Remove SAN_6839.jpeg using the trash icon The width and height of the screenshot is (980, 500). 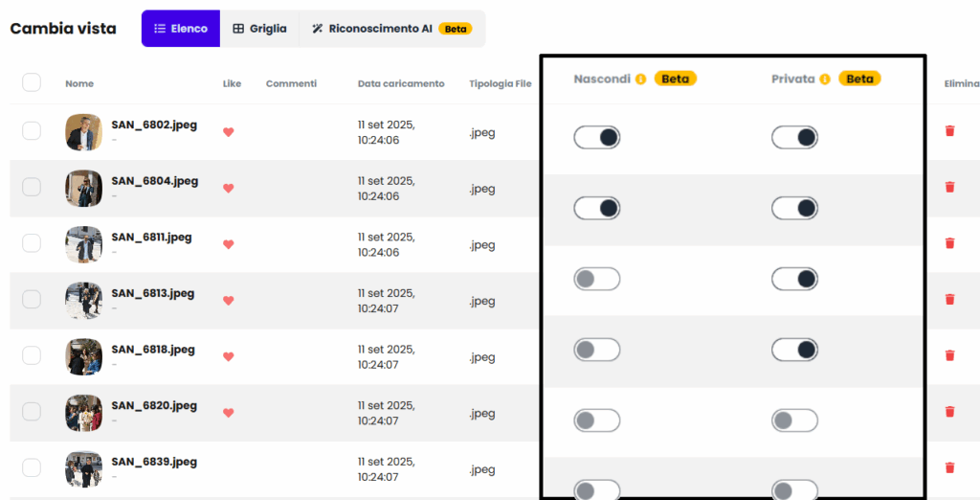(949, 468)
